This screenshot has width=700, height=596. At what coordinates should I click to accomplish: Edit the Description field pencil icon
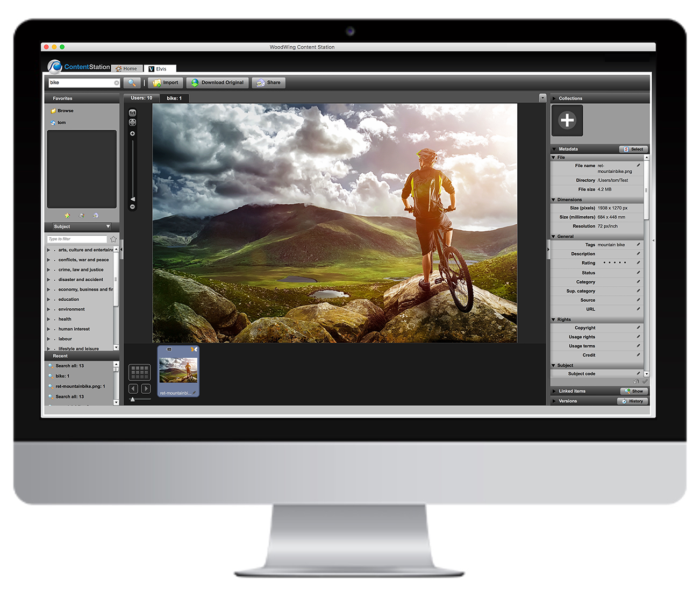638,254
